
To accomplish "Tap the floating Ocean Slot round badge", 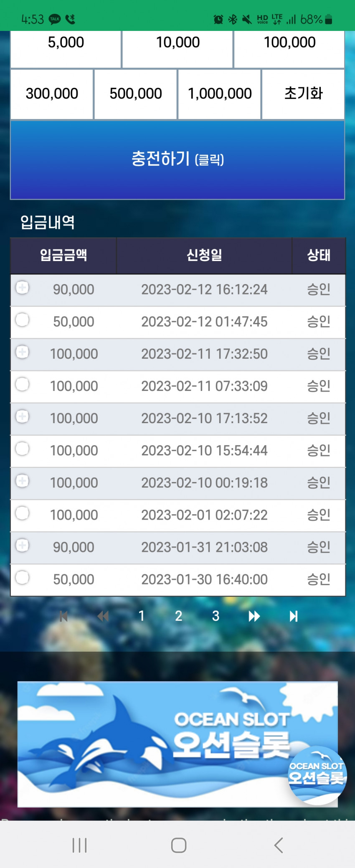I will pyautogui.click(x=317, y=775).
